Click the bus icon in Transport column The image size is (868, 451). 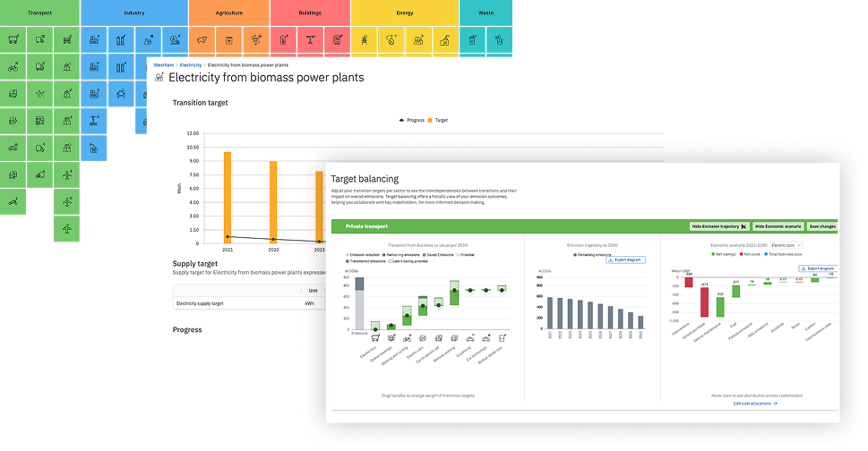click(x=13, y=39)
